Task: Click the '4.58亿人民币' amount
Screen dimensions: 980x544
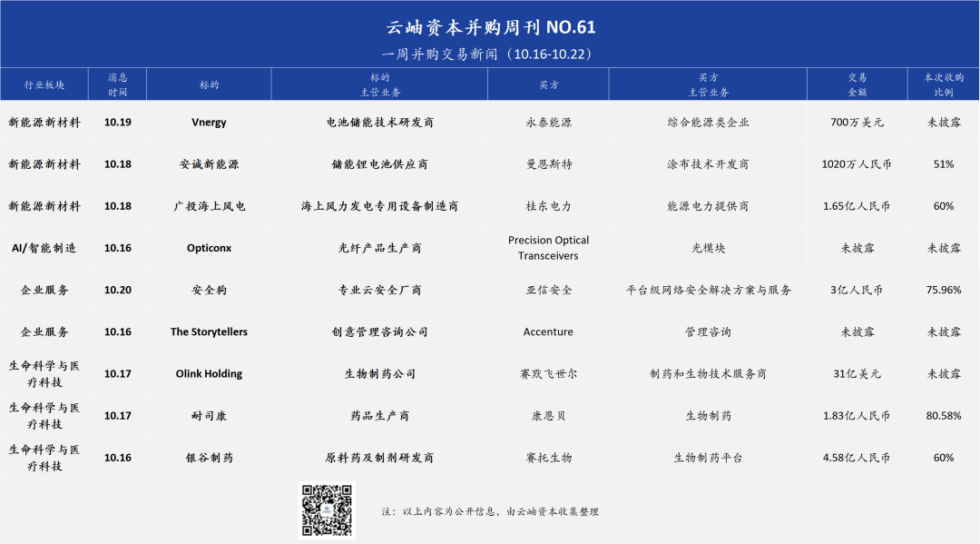Action: 857,458
